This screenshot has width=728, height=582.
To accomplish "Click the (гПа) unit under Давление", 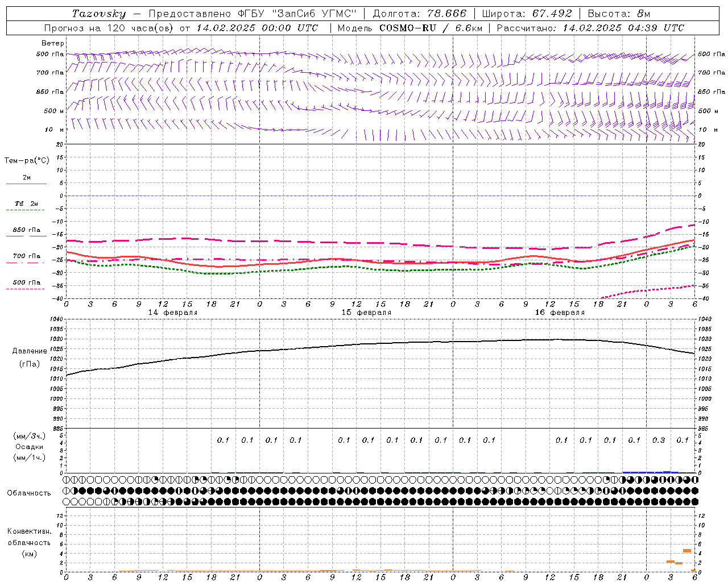I will tap(30, 364).
